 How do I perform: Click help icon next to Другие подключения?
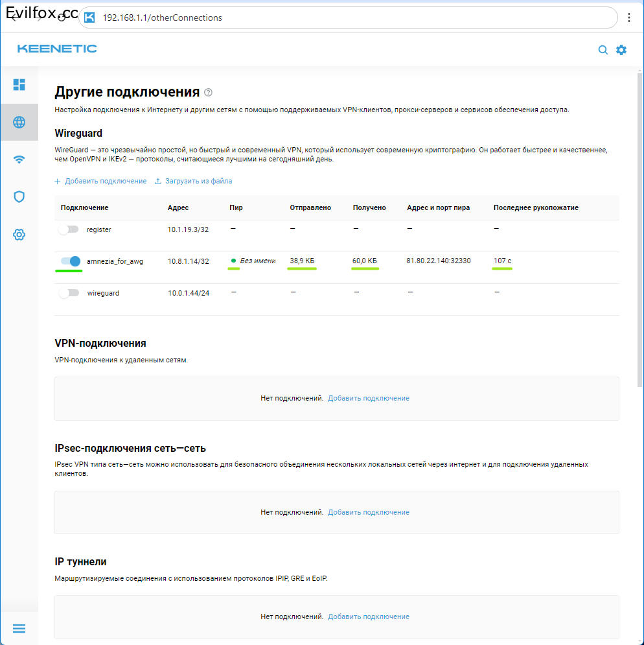pyautogui.click(x=208, y=93)
